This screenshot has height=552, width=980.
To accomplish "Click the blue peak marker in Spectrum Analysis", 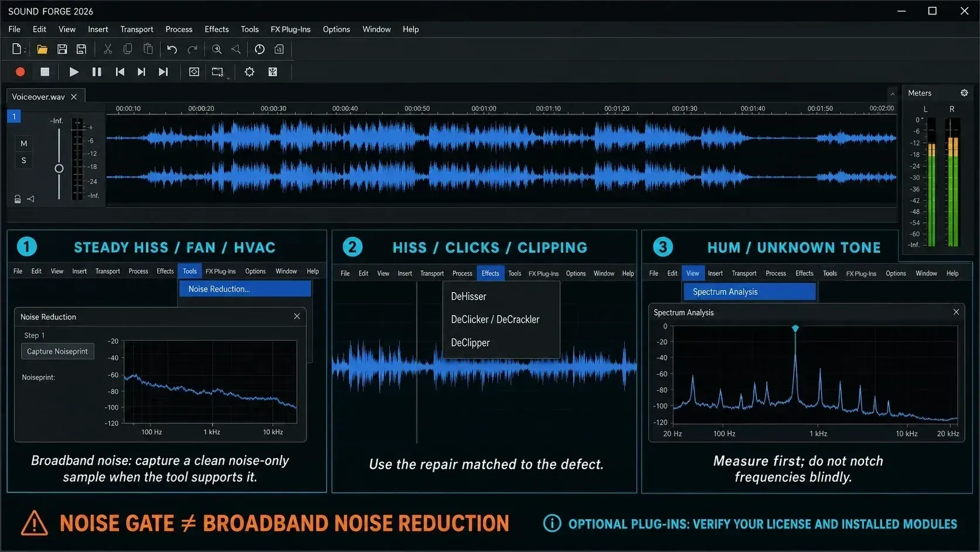I will (795, 329).
